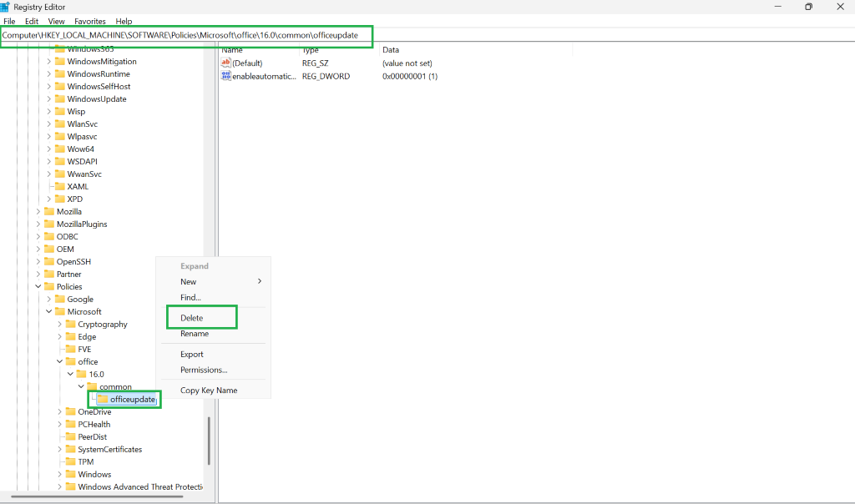Collapse the office key
The image size is (855, 504).
(x=59, y=362)
